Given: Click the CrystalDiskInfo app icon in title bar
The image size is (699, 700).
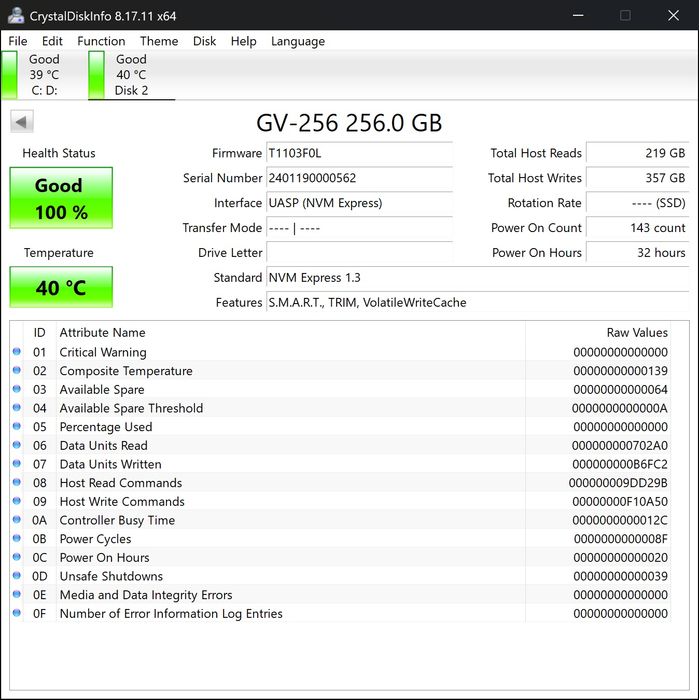Looking at the screenshot, I should pos(16,15).
